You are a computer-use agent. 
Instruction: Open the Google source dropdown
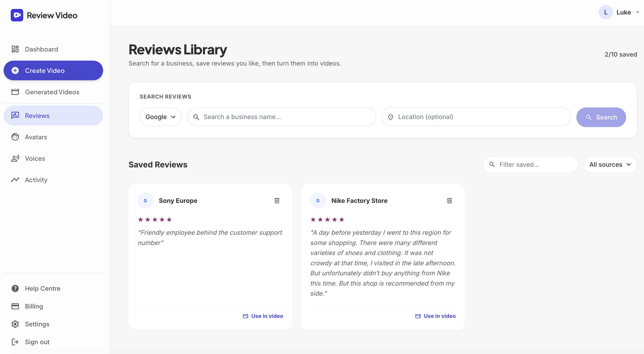coord(160,117)
